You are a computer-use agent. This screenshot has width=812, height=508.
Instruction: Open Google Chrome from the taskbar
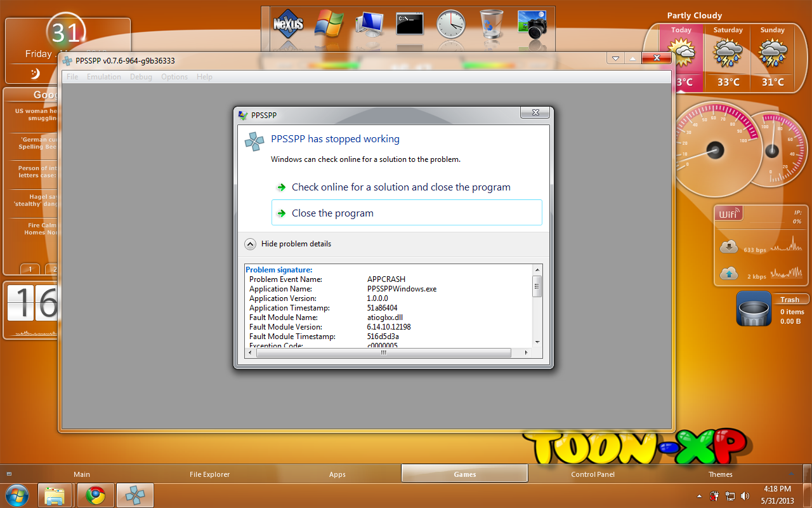96,495
